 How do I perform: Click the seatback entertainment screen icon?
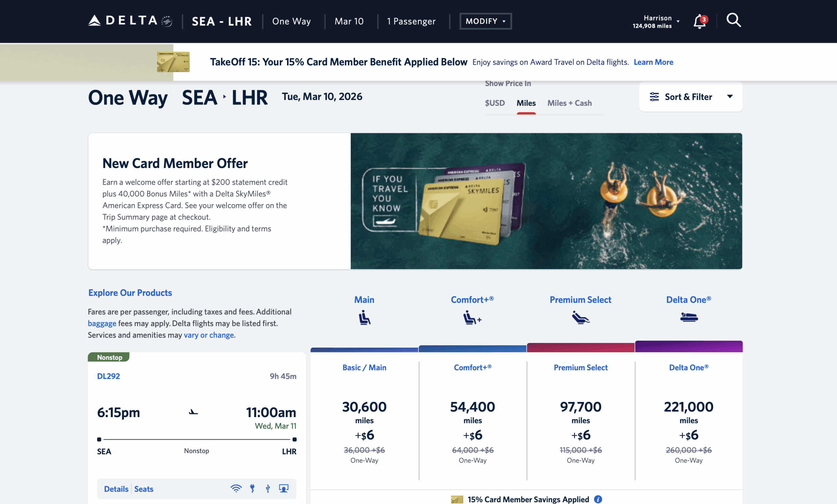click(x=284, y=488)
